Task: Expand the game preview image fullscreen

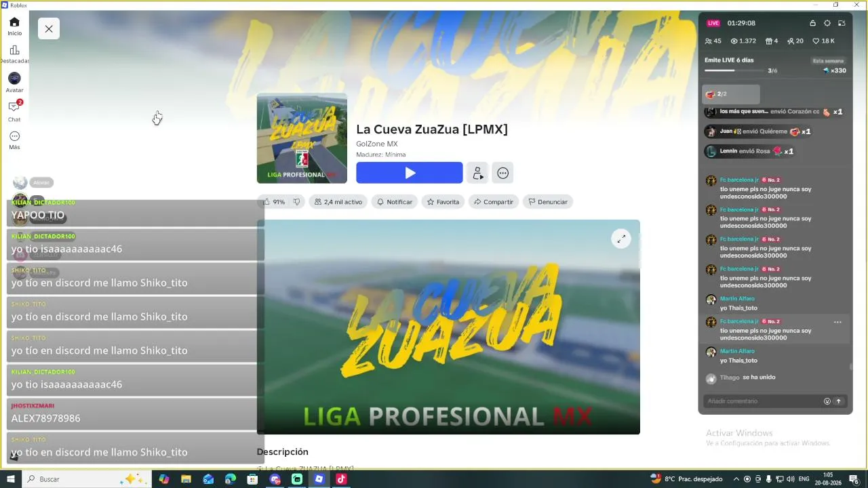Action: click(621, 239)
